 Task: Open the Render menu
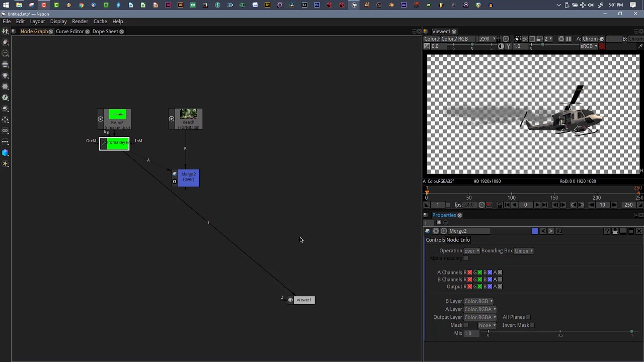click(80, 22)
